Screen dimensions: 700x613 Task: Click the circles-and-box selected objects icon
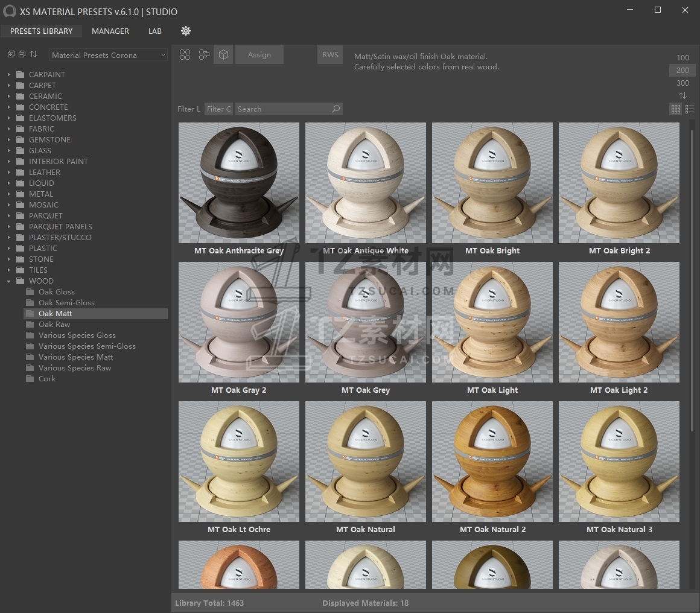coord(204,54)
